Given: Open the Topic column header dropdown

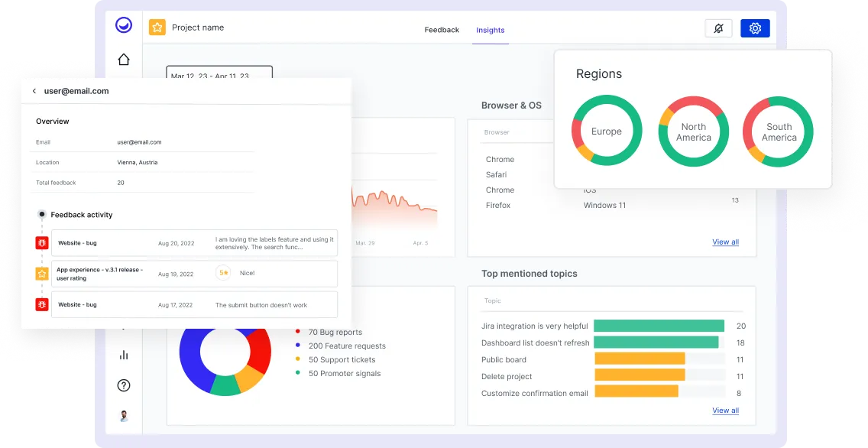Looking at the screenshot, I should click(x=493, y=300).
